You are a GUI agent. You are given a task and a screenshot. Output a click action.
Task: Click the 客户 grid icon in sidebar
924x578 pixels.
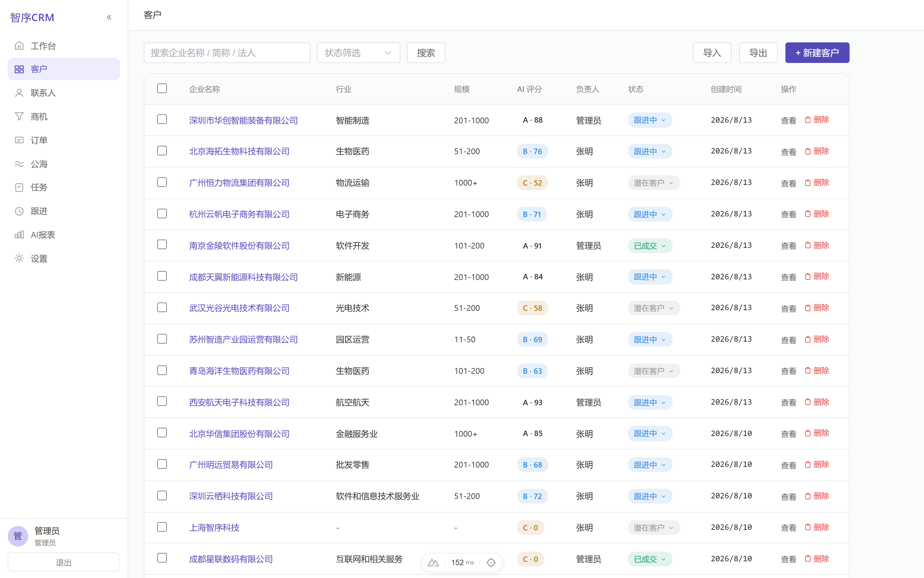19,69
